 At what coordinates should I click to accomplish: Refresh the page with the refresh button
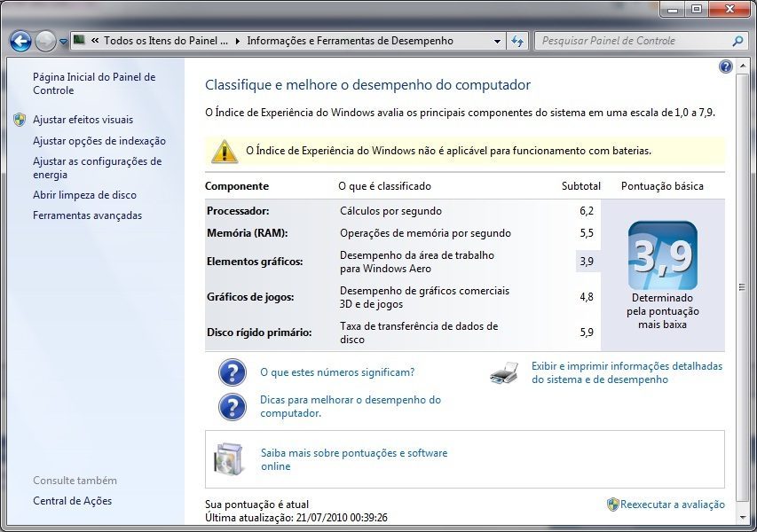[x=517, y=42]
